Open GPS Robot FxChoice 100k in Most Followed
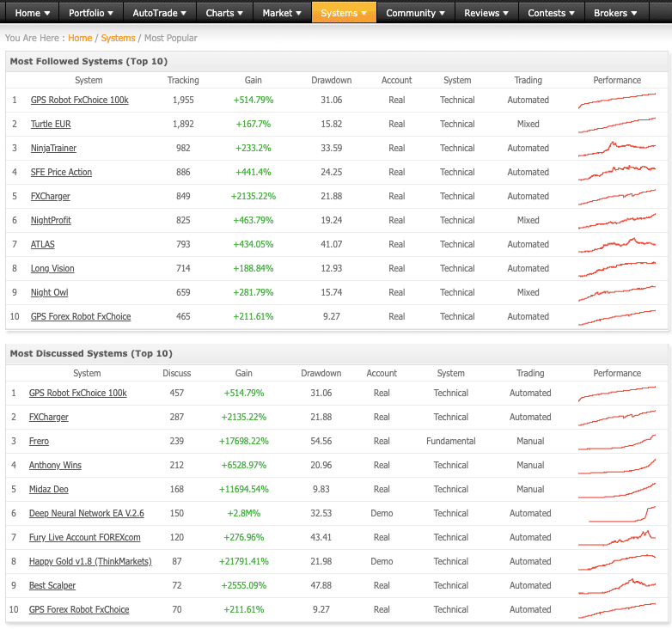The width and height of the screenshot is (672, 629). pos(79,101)
